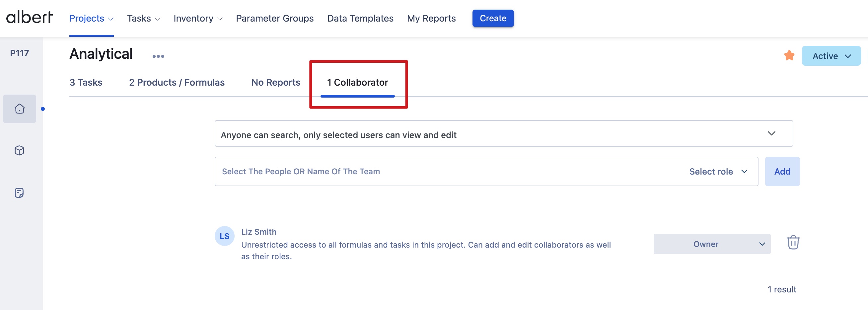The width and height of the screenshot is (868, 310).
Task: Open the cube inventory icon in sidebar
Action: [20, 151]
